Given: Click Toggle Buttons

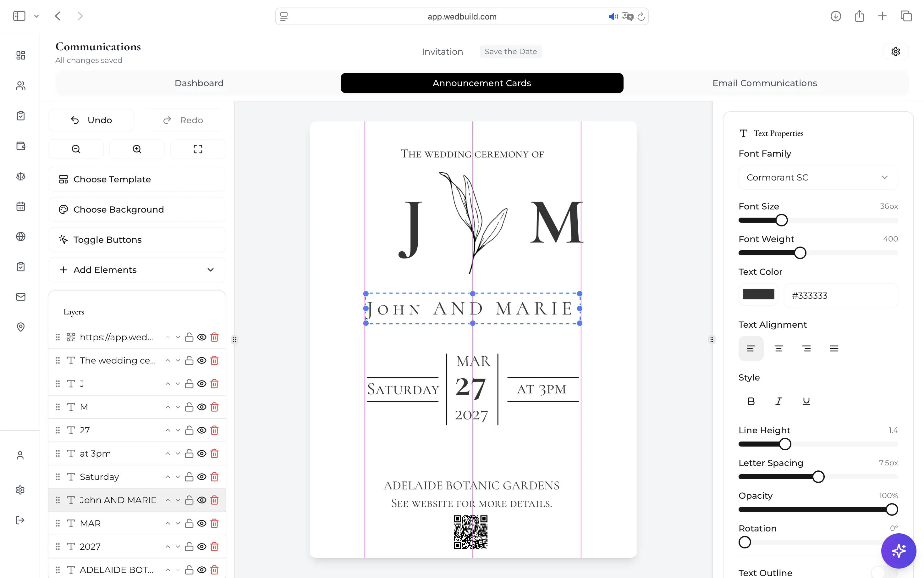Looking at the screenshot, I should pyautogui.click(x=137, y=240).
